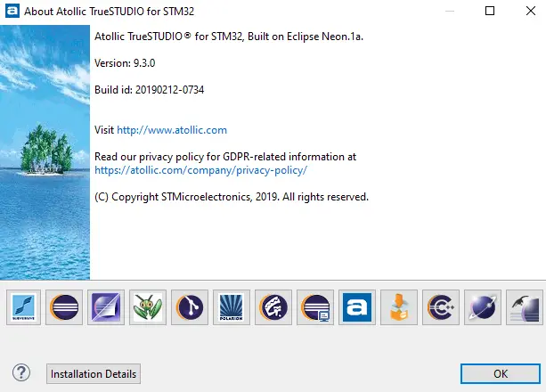Click the Version: 9.3.0 text
This screenshot has width=546, height=392.
[125, 63]
